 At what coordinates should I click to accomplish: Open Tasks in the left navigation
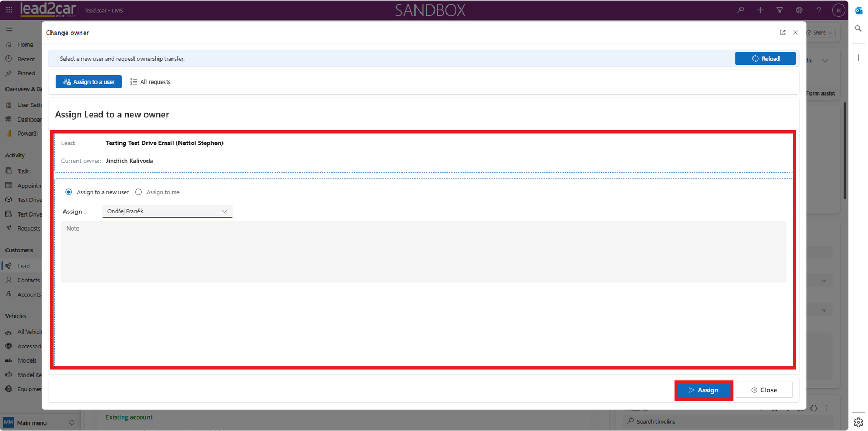click(24, 171)
